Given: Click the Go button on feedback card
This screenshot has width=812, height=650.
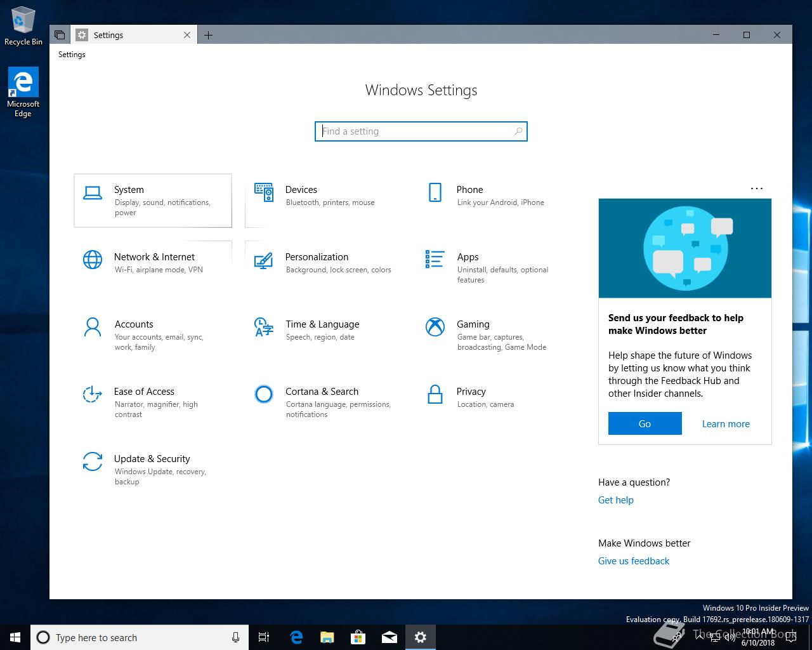Looking at the screenshot, I should point(645,423).
